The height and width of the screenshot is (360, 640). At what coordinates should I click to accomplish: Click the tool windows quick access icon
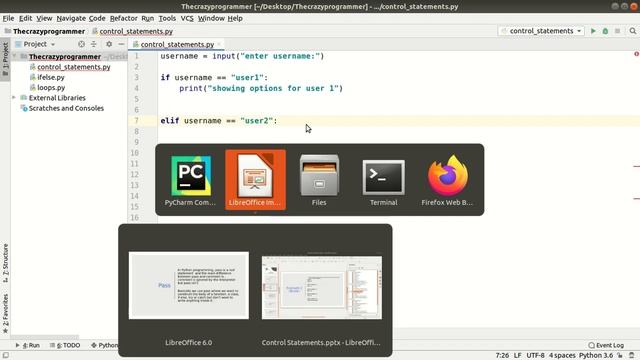click(6, 356)
